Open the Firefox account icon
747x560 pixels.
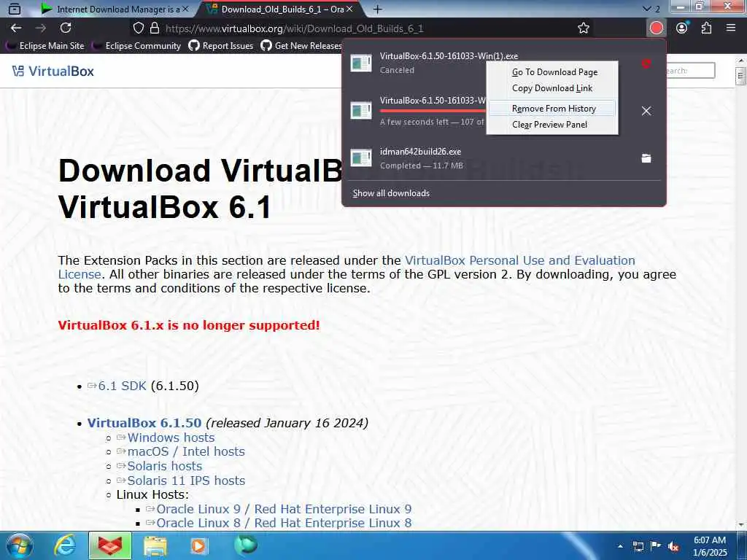point(682,28)
